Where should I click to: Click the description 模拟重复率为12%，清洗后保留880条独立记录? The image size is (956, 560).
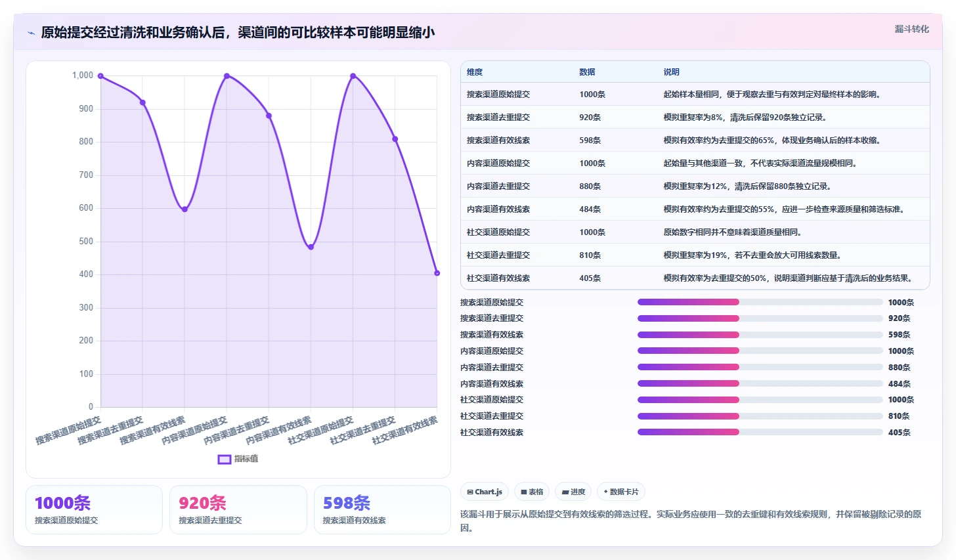(x=747, y=186)
